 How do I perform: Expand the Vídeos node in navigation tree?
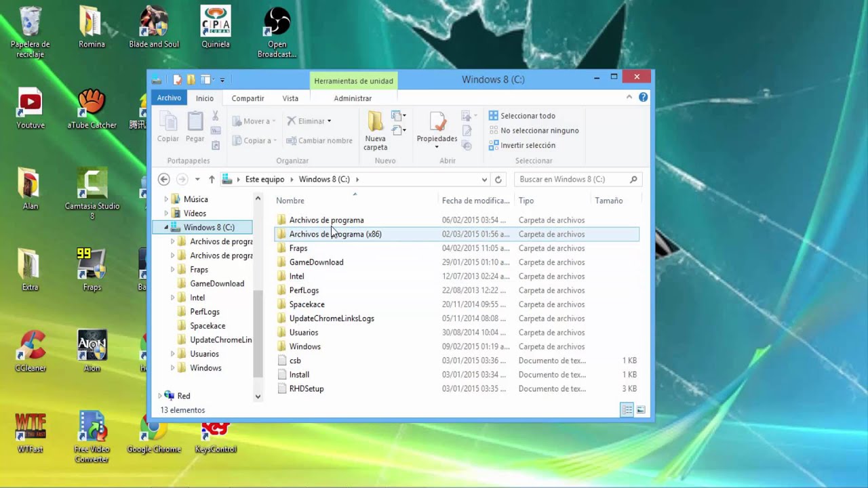point(166,213)
